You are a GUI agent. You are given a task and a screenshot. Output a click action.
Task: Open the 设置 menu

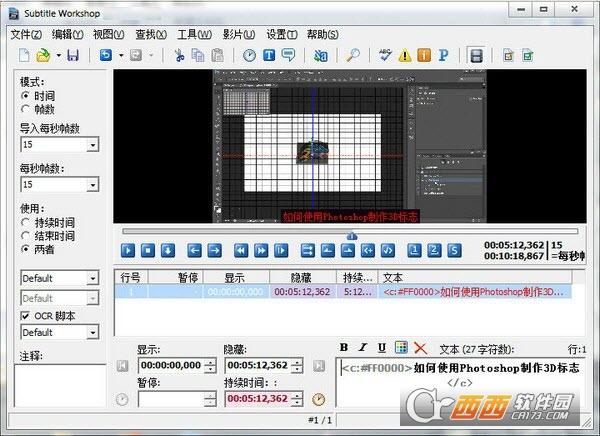point(282,34)
